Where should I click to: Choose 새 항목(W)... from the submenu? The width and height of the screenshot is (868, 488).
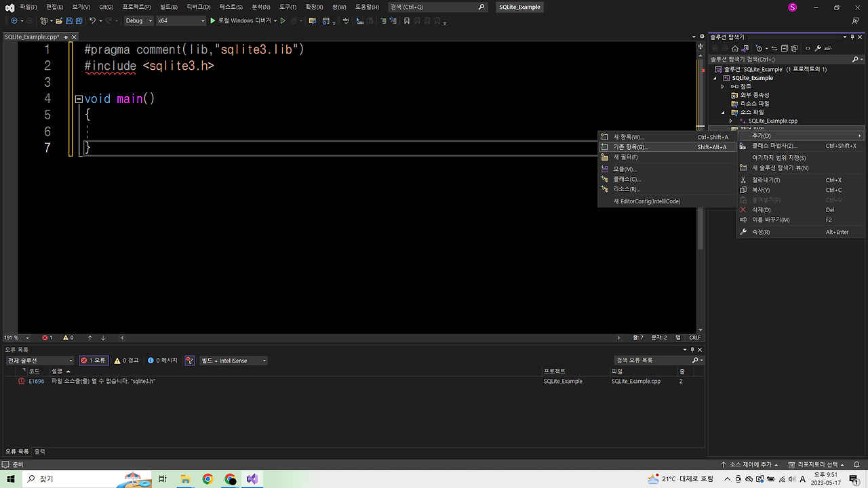point(667,137)
